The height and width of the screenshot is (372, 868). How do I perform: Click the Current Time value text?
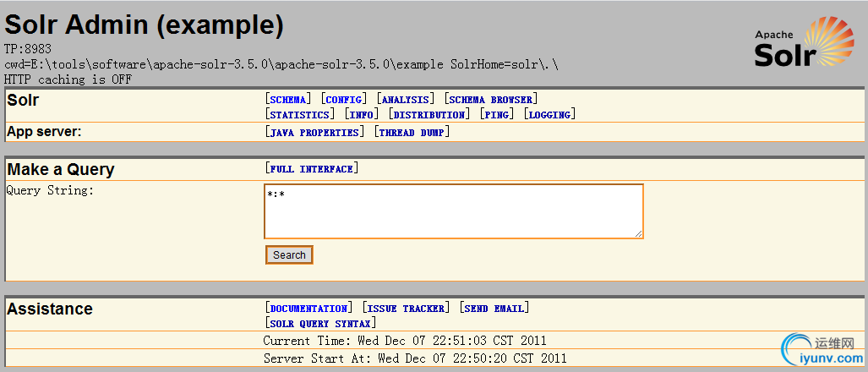pyautogui.click(x=405, y=341)
